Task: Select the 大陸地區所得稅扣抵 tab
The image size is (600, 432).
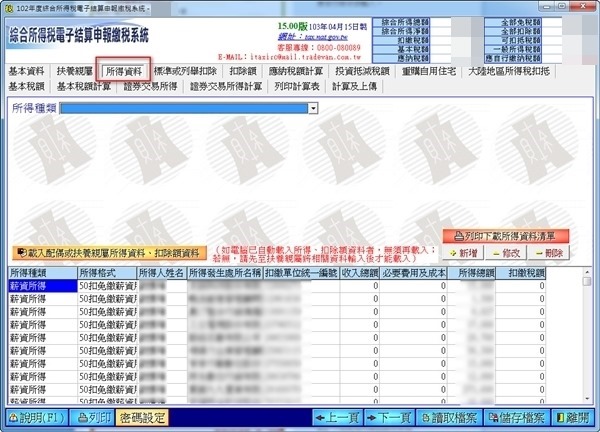Action: (509, 71)
